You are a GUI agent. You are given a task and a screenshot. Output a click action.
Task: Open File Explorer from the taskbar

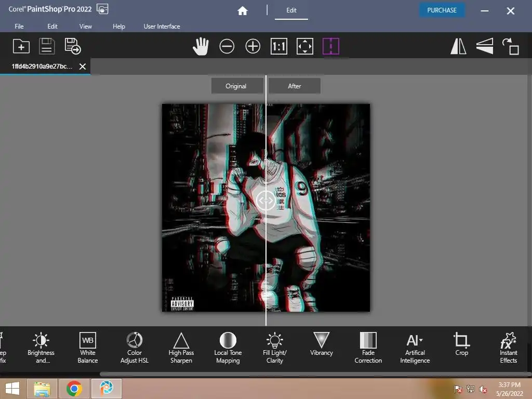[42, 389]
